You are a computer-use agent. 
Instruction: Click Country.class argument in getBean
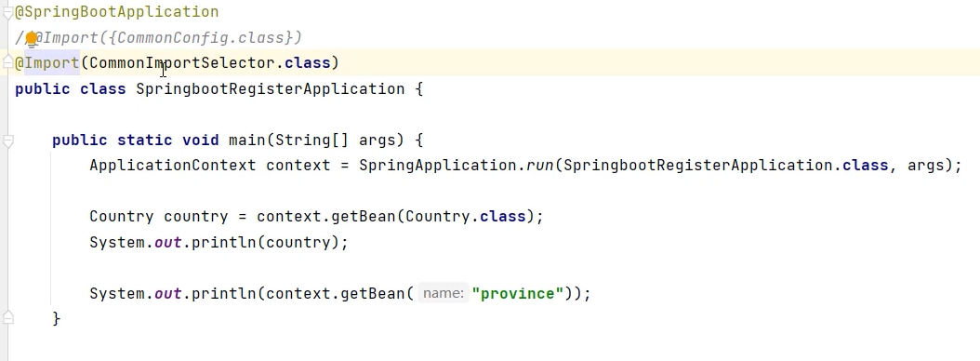pyautogui.click(x=465, y=217)
